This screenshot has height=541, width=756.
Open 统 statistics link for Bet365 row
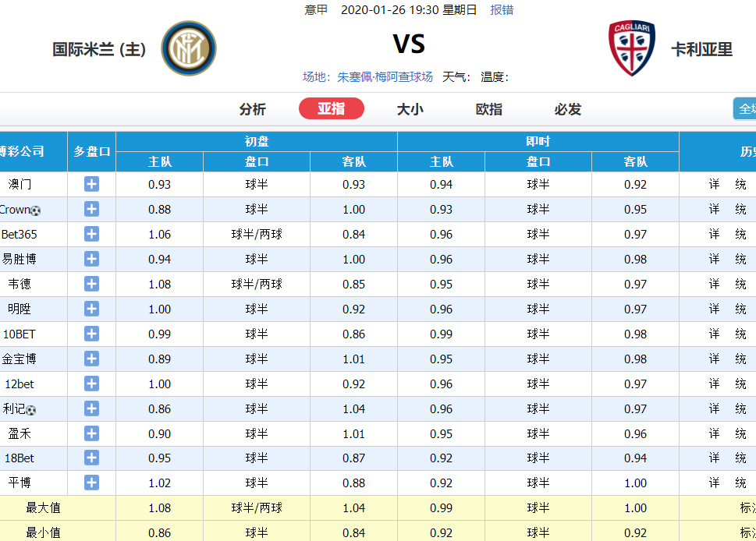tap(740, 234)
